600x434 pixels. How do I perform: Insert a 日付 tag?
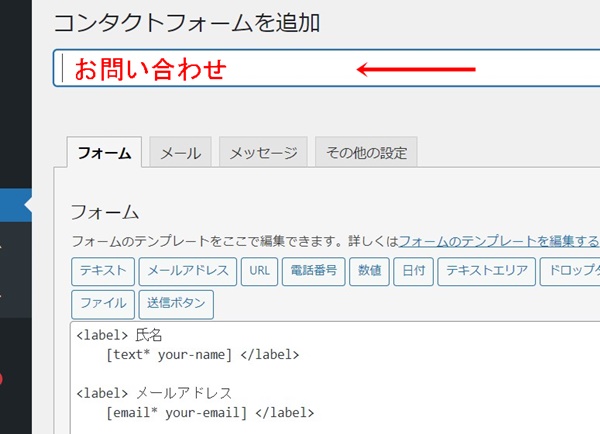pos(414,271)
